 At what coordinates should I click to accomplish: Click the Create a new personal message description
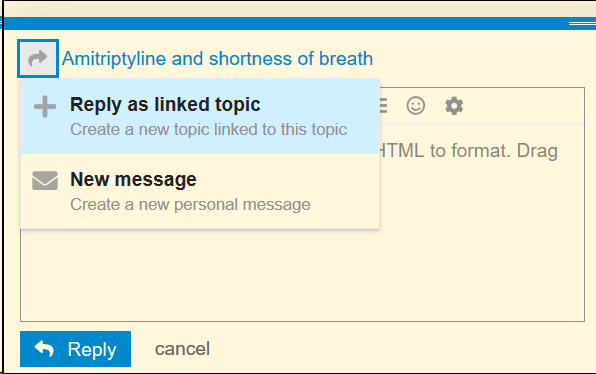coord(190,204)
